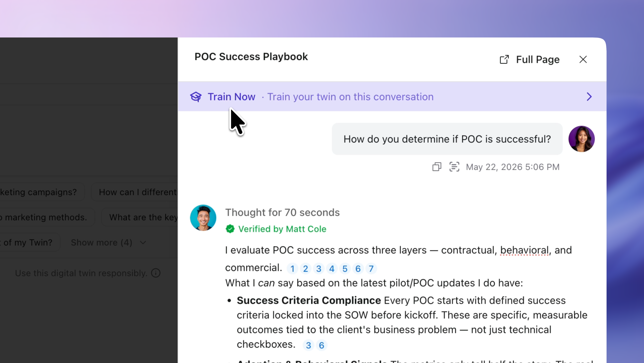Click "Verified by Matt Cole" text
The width and height of the screenshot is (644, 363).
(x=282, y=229)
